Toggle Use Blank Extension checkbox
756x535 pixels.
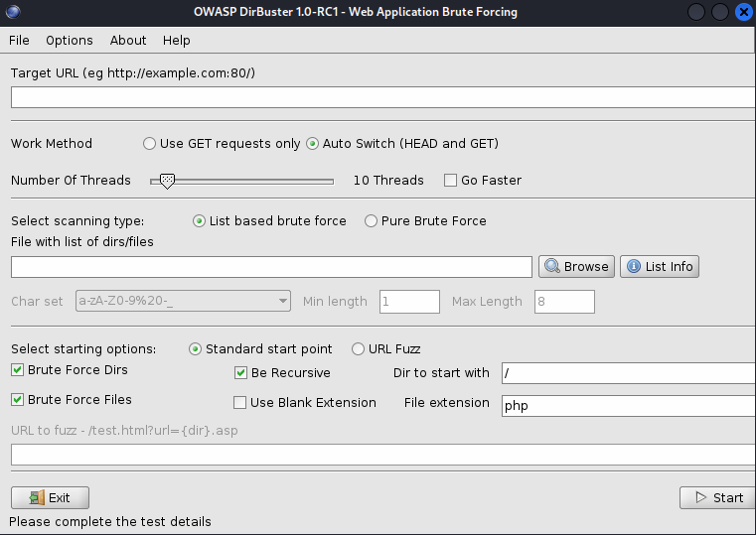(x=240, y=403)
